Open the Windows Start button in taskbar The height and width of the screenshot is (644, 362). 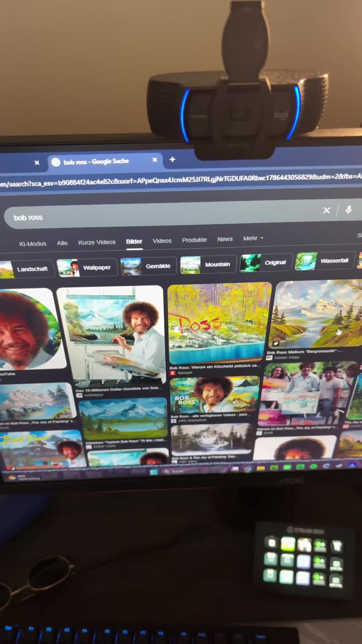[154, 472]
